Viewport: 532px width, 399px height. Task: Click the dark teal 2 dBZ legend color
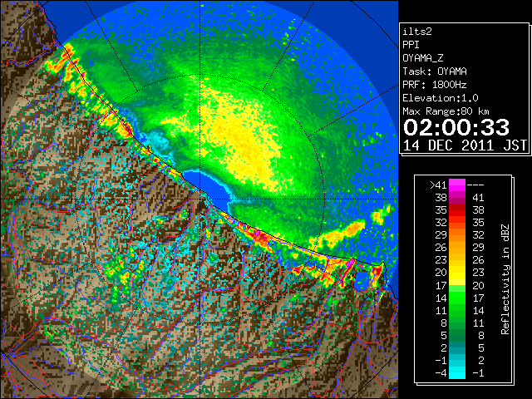(x=457, y=347)
